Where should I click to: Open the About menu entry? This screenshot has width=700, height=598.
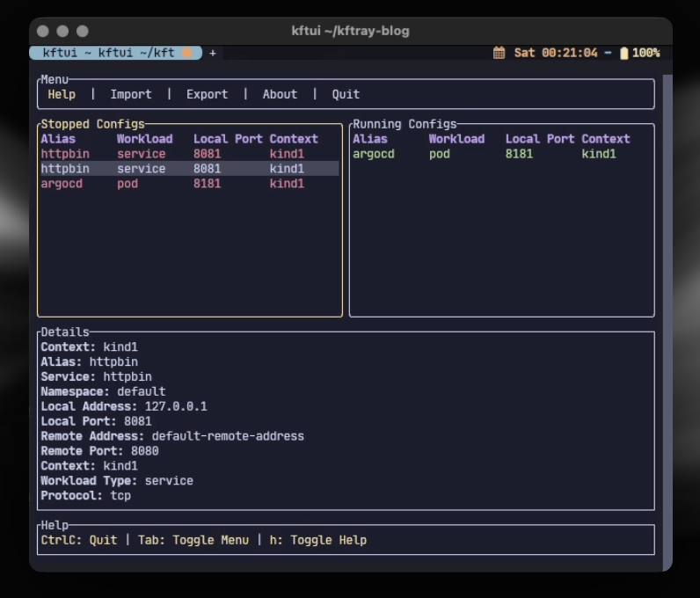click(x=280, y=94)
